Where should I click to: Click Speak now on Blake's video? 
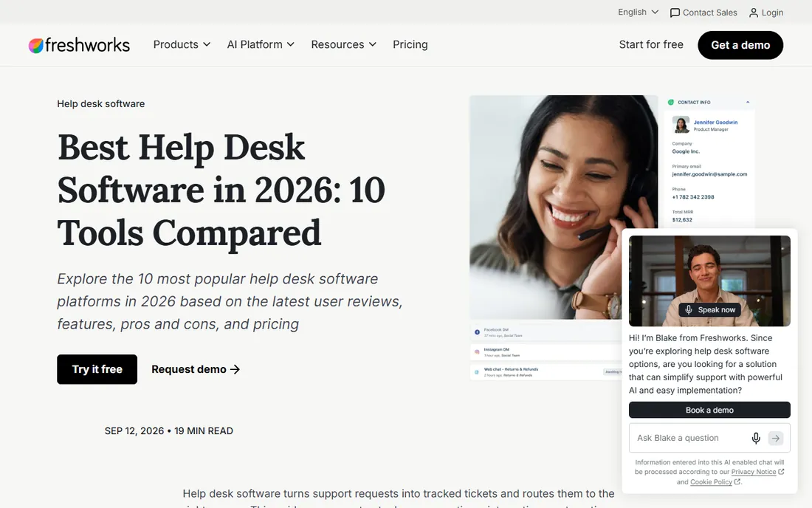pyautogui.click(x=709, y=309)
